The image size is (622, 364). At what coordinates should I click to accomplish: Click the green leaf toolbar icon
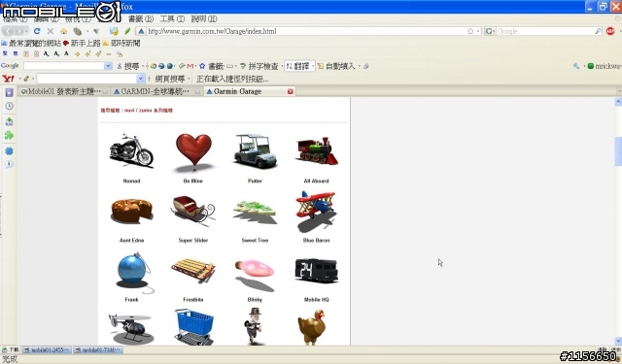(x=127, y=31)
